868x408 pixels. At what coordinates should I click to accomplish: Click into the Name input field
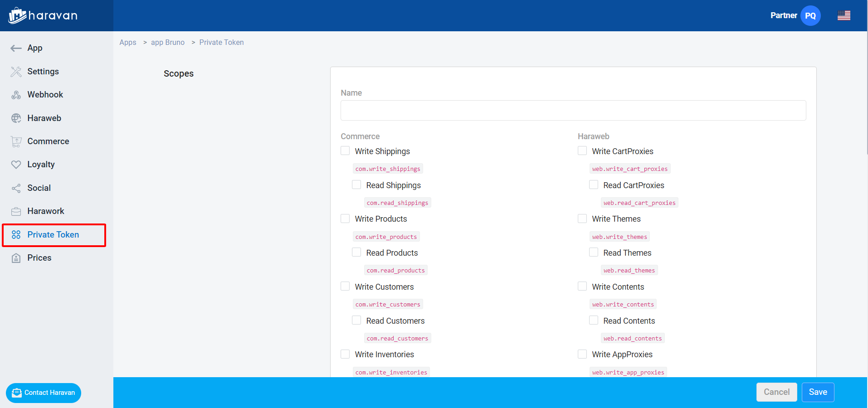(573, 110)
